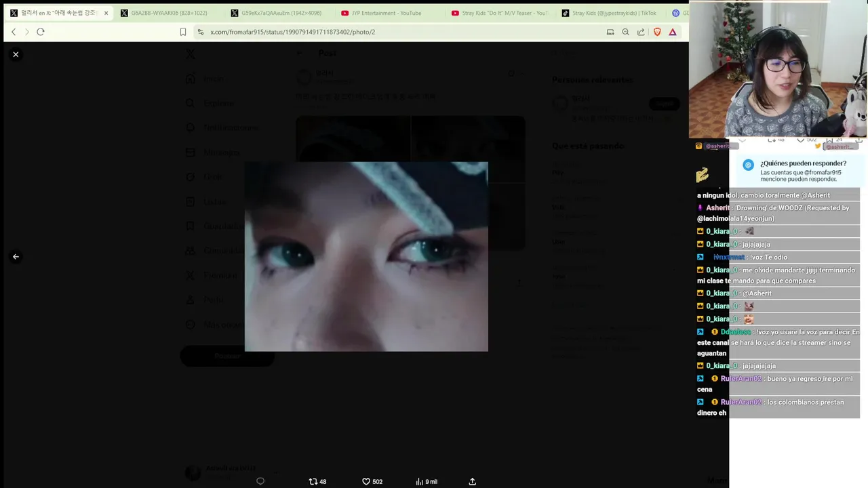Click the browser back arrow
The image size is (868, 488).
14,32
